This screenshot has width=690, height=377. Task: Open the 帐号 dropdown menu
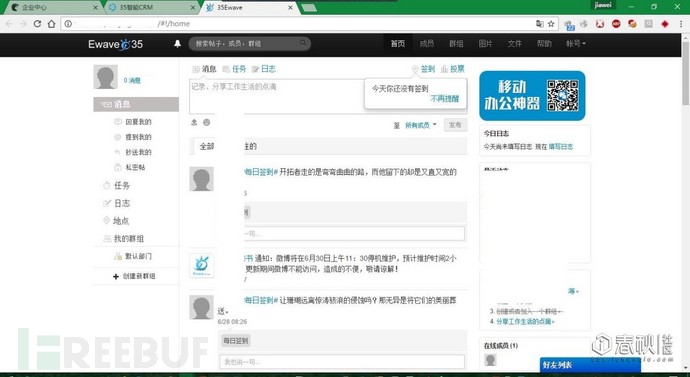pos(576,44)
